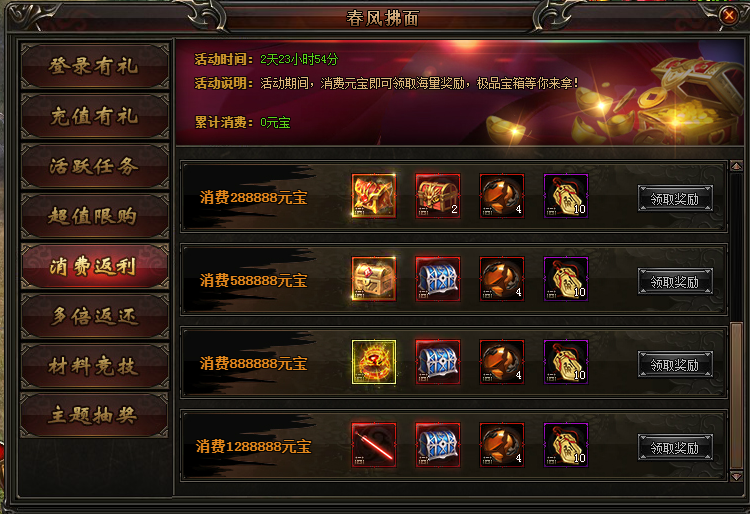The image size is (750, 514).
Task: Click the golden chest in 588888 row
Action: pos(374,279)
